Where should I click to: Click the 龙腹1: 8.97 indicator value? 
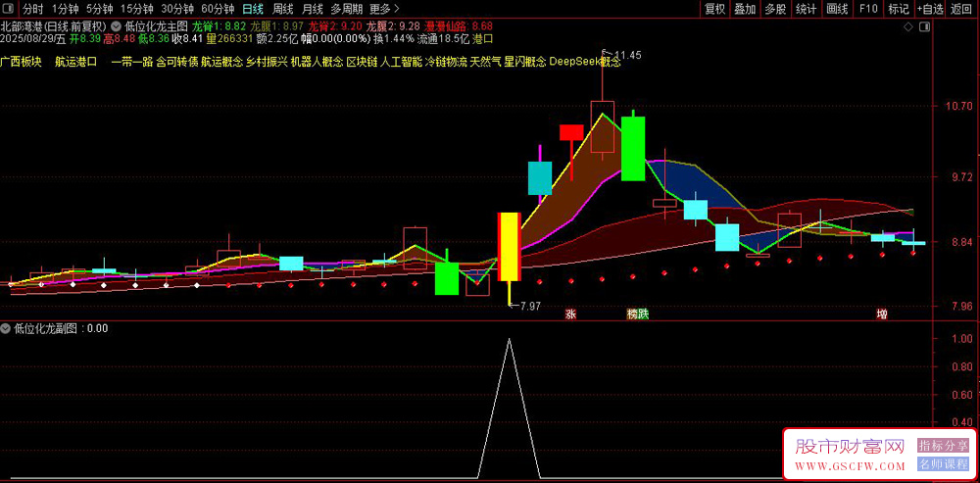coord(277,26)
